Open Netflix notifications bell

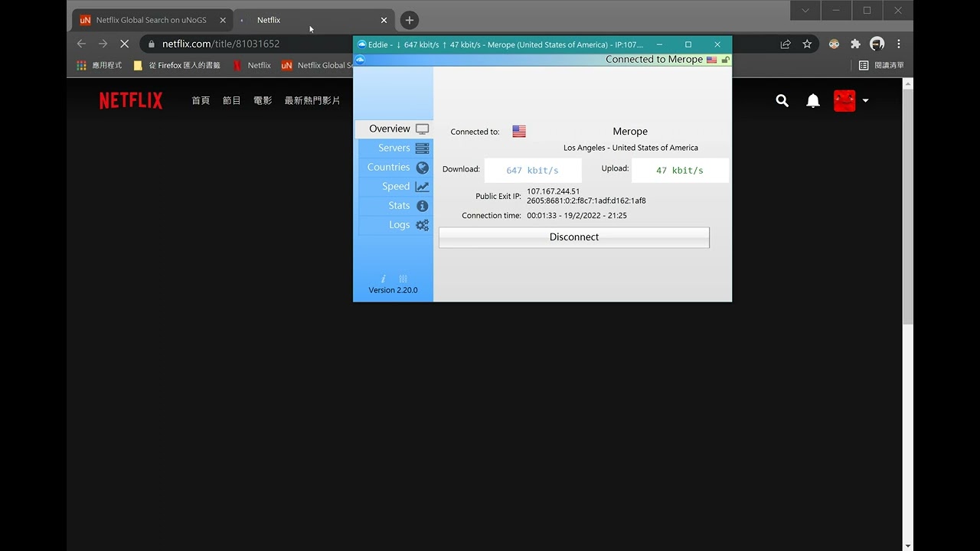(813, 100)
